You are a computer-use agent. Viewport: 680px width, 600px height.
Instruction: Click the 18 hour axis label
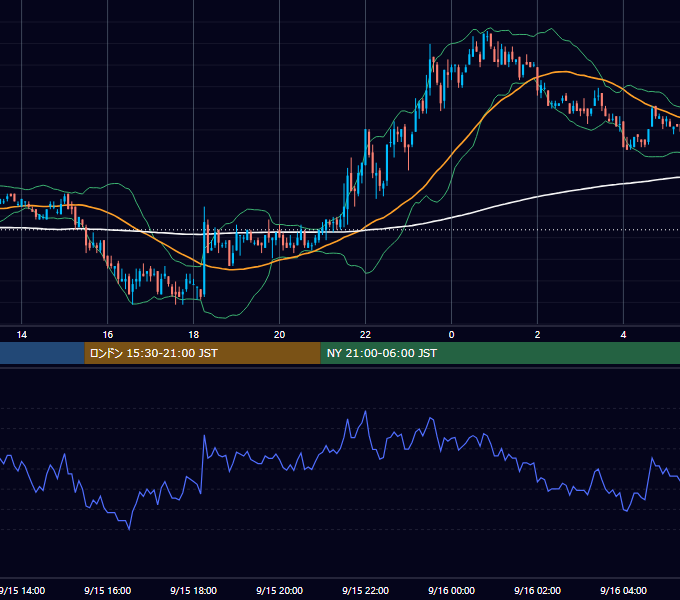[193, 335]
